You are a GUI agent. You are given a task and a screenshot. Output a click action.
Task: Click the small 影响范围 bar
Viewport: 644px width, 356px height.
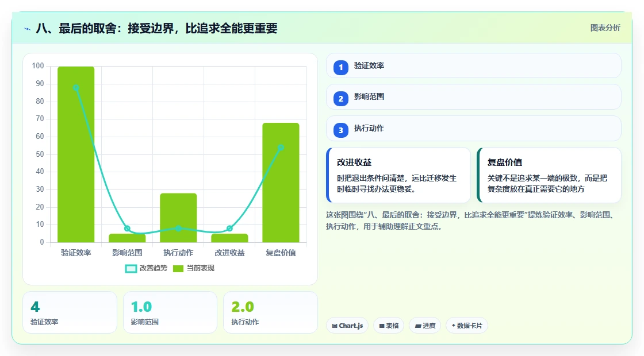point(127,238)
